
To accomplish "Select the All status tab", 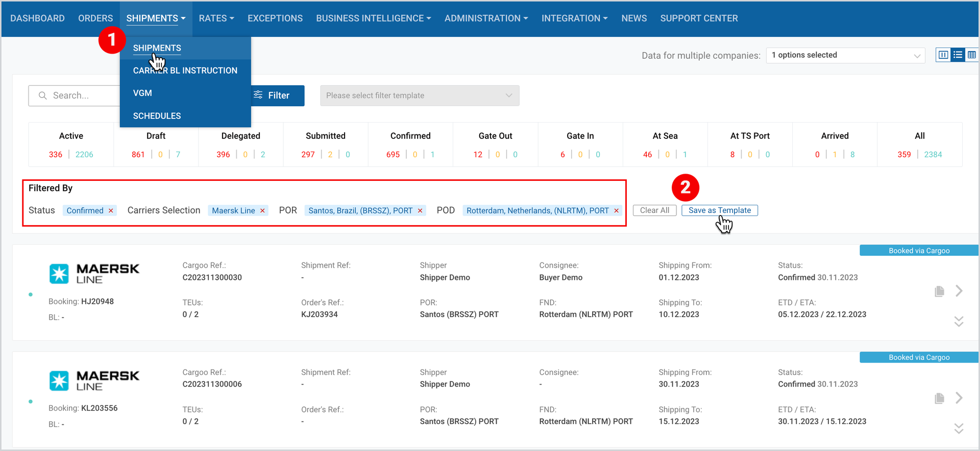I will [x=919, y=145].
